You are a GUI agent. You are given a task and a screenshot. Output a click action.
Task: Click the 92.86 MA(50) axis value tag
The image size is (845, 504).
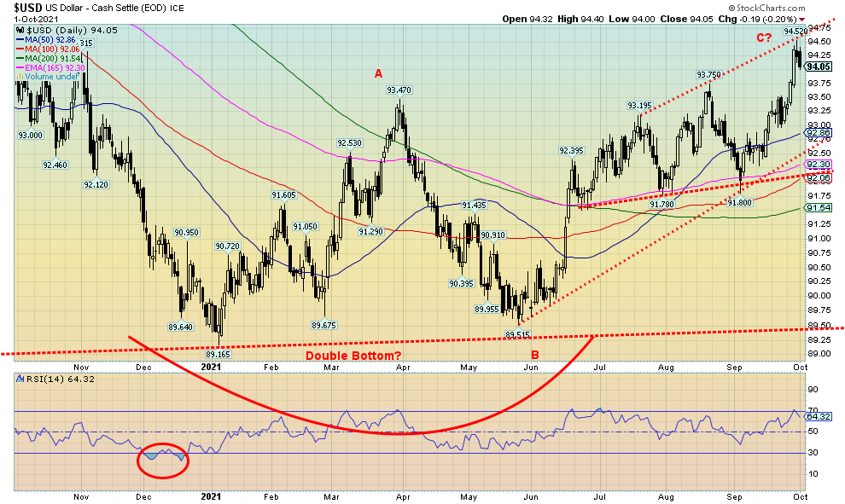pyautogui.click(x=818, y=133)
